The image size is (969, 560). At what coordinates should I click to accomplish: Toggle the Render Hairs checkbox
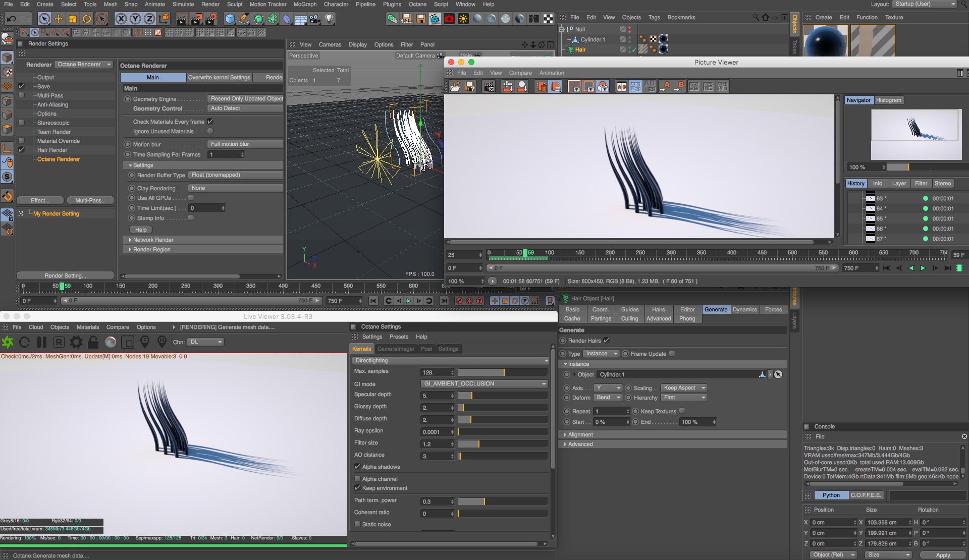[606, 341]
